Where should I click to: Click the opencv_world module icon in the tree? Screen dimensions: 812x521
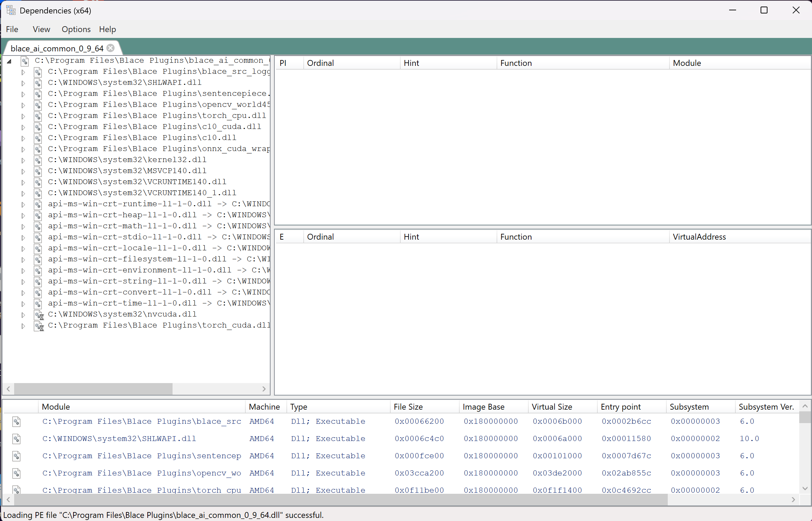click(38, 105)
